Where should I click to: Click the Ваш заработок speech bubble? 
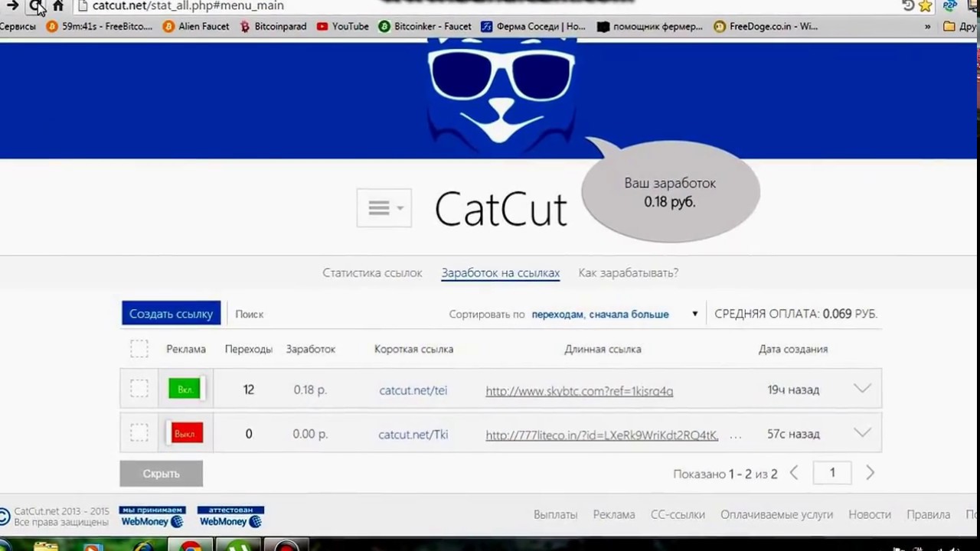[670, 193]
